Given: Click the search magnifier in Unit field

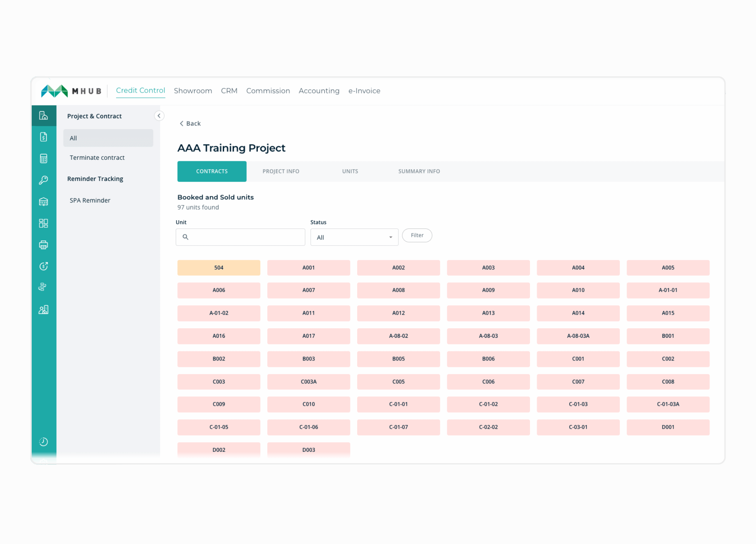Looking at the screenshot, I should coord(185,237).
